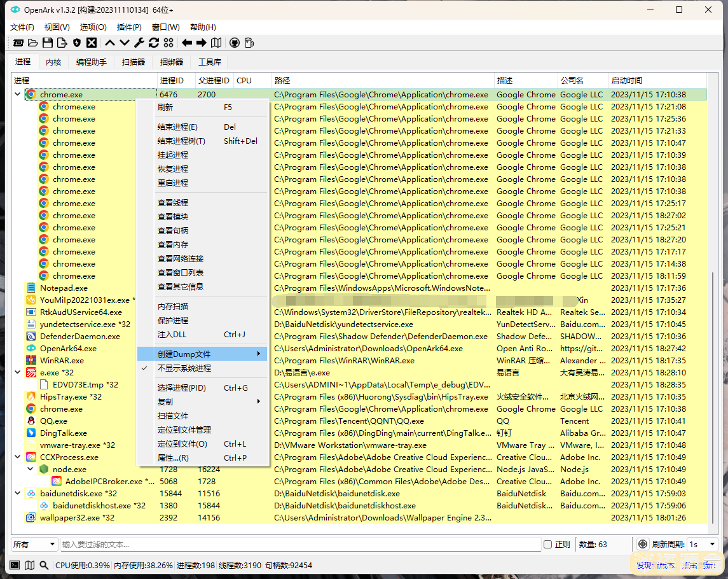Image resolution: width=728 pixels, height=579 pixels.
Task: Select 查看模块 in context menu
Action: (202, 216)
